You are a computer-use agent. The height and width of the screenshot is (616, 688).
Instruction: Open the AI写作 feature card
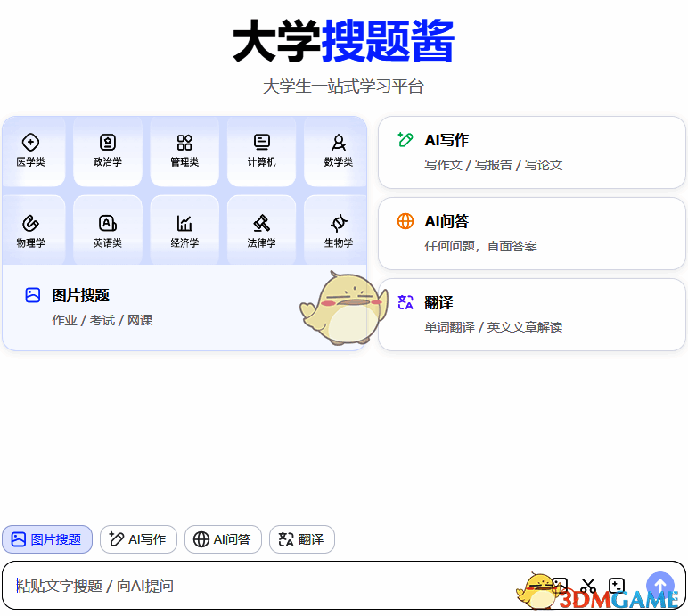tap(532, 152)
